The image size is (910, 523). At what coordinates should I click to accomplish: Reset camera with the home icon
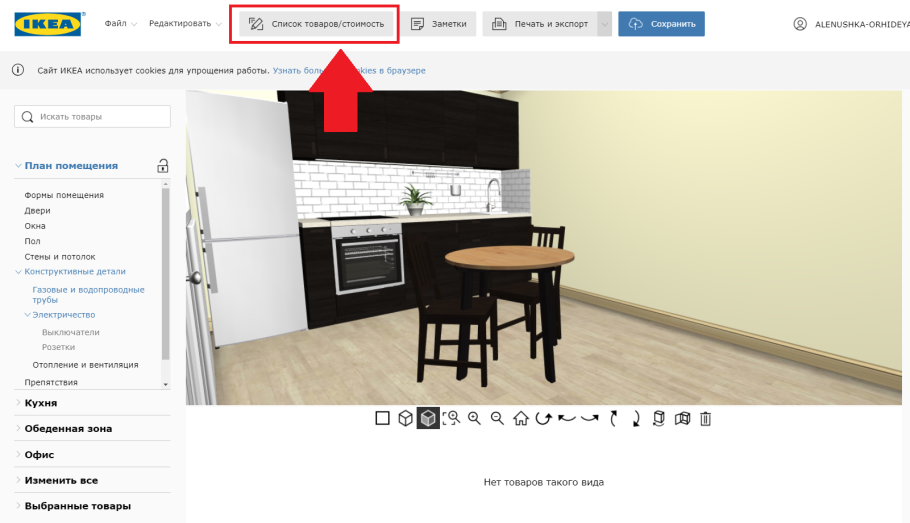pyautogui.click(x=520, y=419)
